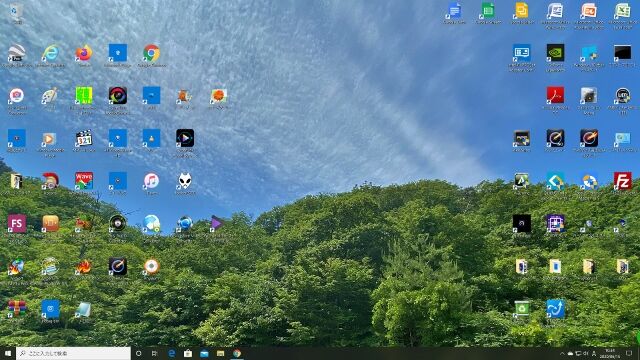Launch the FileZilla red Fz icon
This screenshot has width=640, height=360.
(x=622, y=181)
